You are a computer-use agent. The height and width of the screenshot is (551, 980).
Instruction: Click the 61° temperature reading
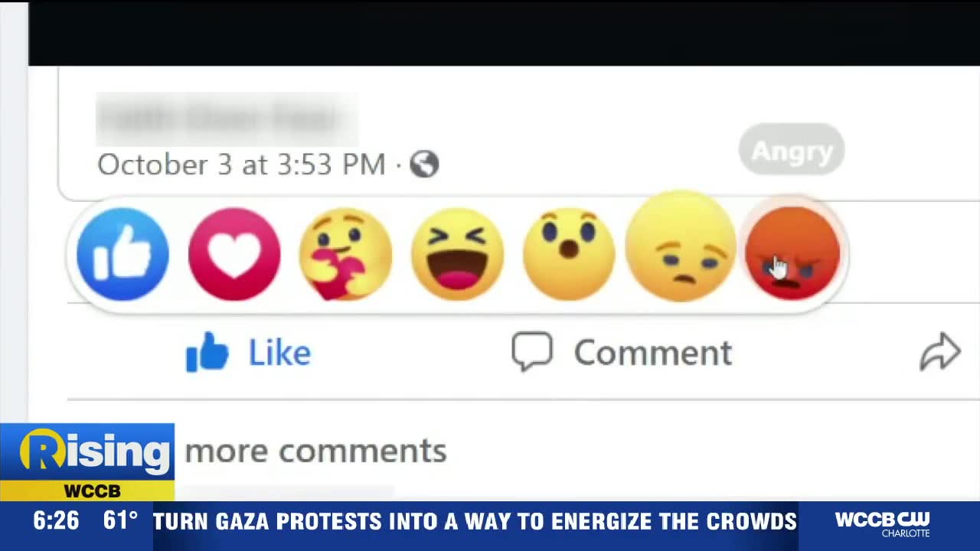pos(120,521)
